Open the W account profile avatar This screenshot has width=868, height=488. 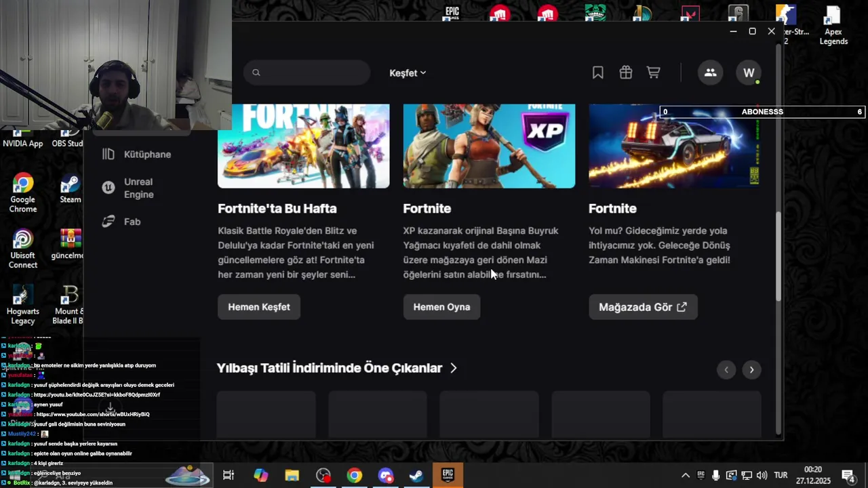tap(749, 73)
